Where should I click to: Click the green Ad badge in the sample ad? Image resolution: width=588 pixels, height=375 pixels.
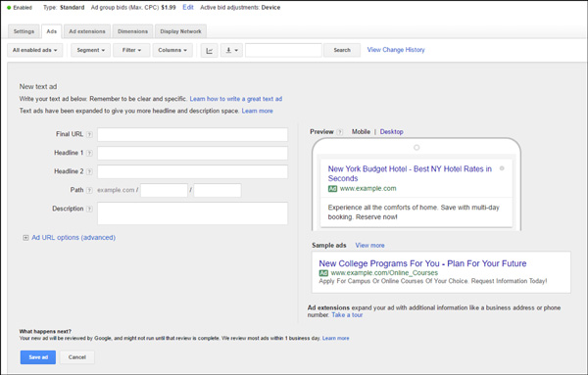(x=323, y=273)
